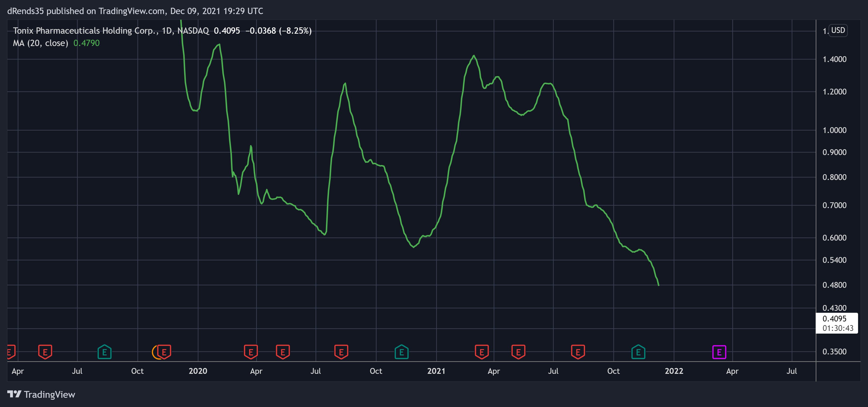Screen dimensions: 868x407
Task: Open the teal earnings marker before 2022
Action: [x=638, y=352]
